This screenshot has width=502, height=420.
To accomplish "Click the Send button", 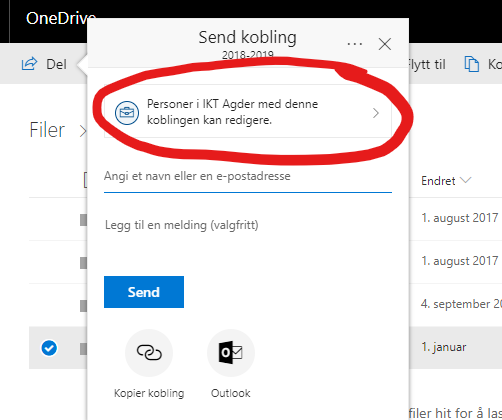I will pos(144,292).
